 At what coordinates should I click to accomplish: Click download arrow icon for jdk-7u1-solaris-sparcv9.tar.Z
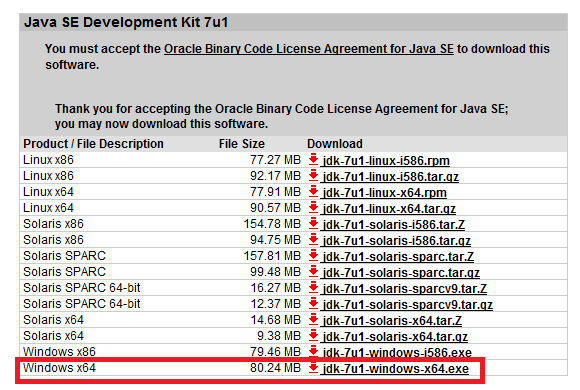[x=313, y=288]
